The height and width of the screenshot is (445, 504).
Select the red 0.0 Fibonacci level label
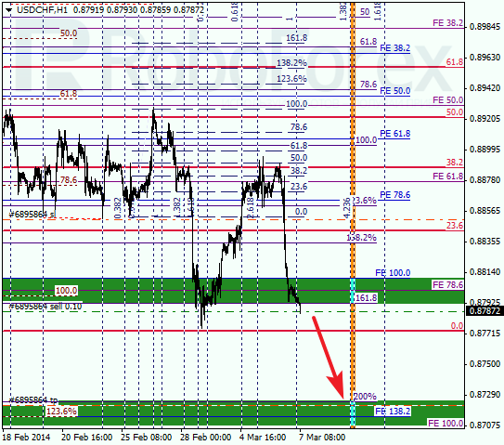click(x=457, y=326)
